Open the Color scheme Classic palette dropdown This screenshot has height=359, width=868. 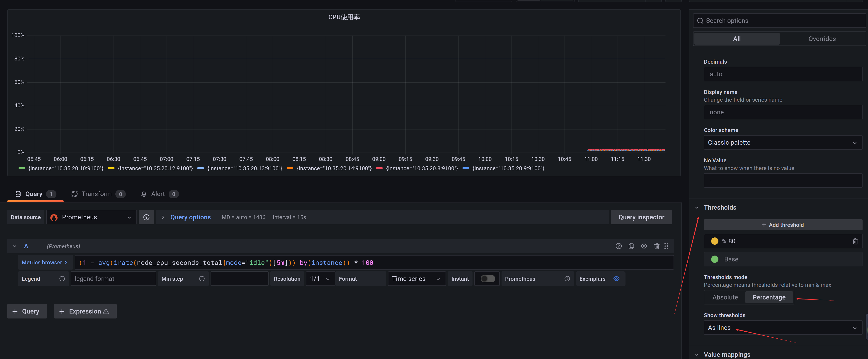[x=783, y=142]
